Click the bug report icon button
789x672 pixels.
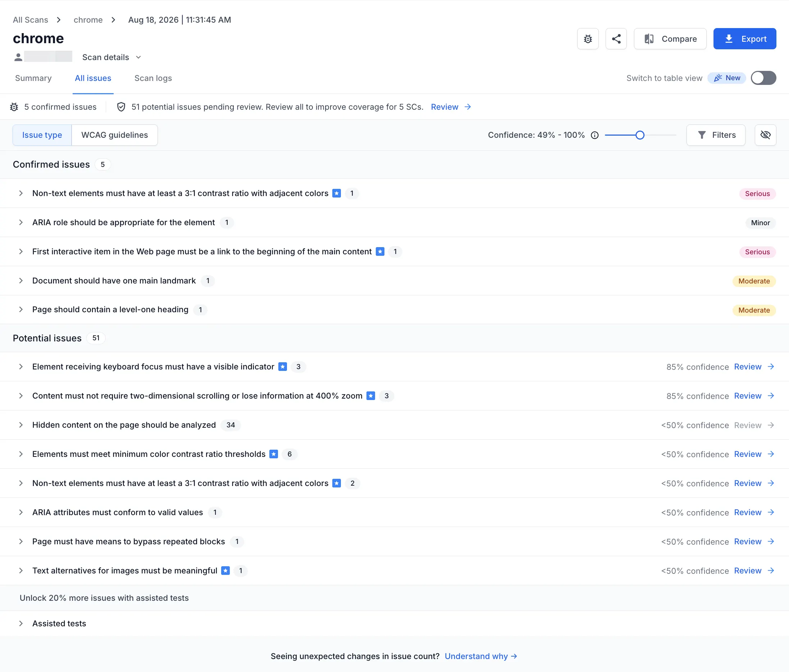(x=588, y=39)
